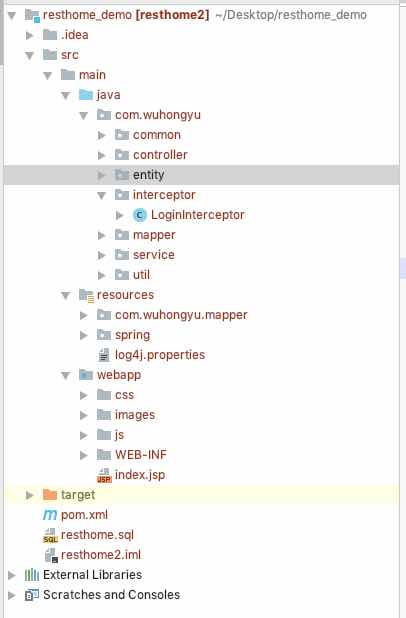Click the LoginInterceptor class icon
Image resolution: width=406 pixels, height=618 pixels.
[x=139, y=215]
